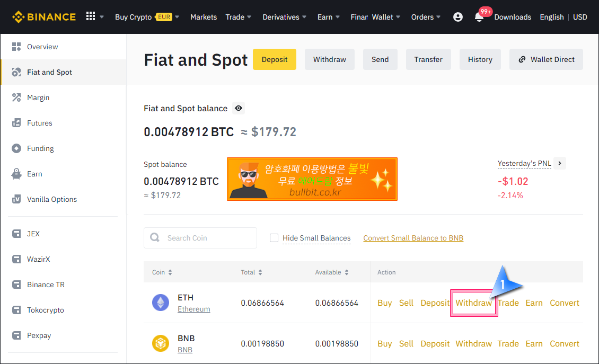Image resolution: width=599 pixels, height=364 pixels.
Task: Click the Overview sidebar icon
Action: click(16, 47)
